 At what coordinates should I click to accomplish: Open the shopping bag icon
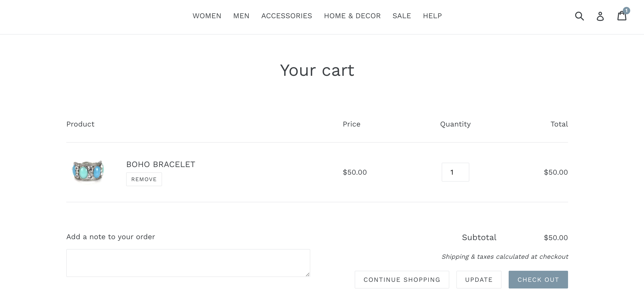pyautogui.click(x=622, y=16)
